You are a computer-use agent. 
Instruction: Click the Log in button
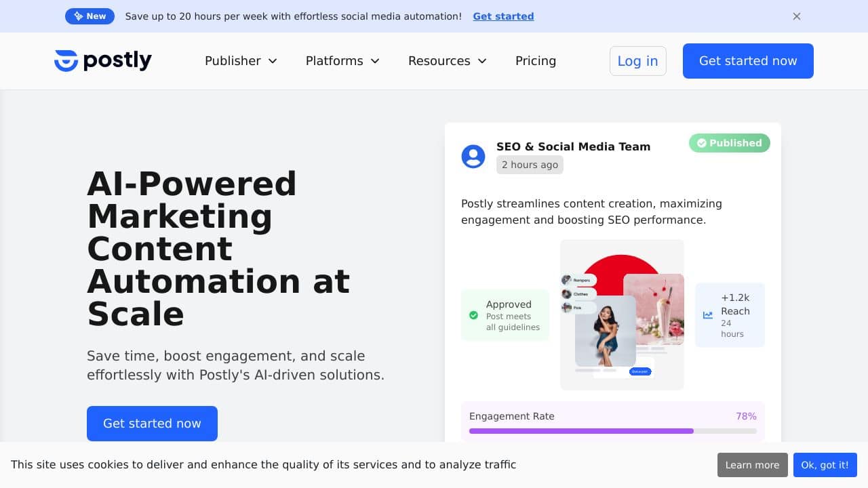[638, 61]
